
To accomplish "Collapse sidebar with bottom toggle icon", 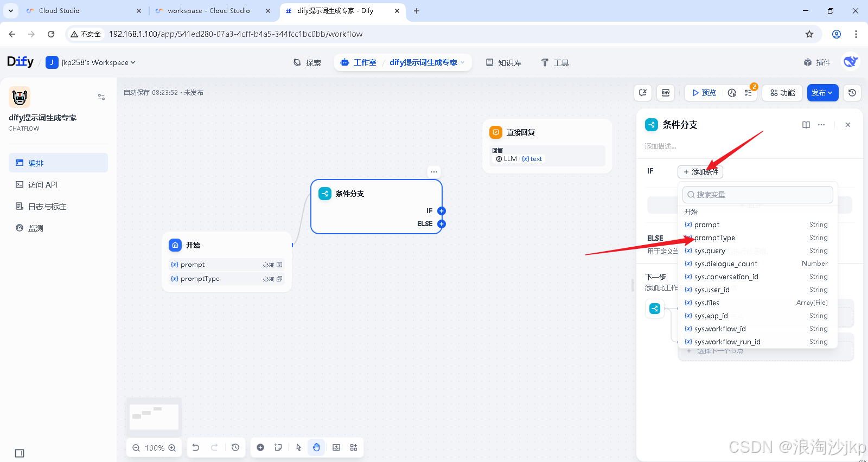I will point(20,453).
